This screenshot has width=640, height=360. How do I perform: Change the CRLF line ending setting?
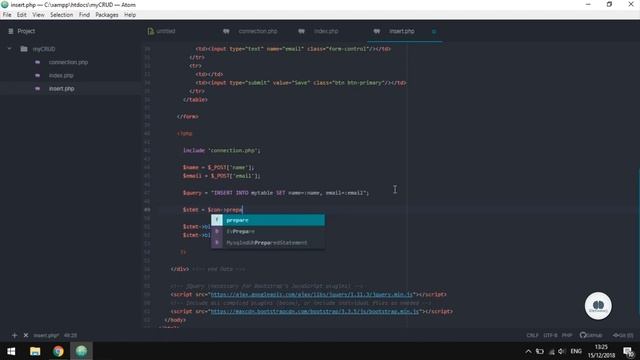pyautogui.click(x=532, y=336)
